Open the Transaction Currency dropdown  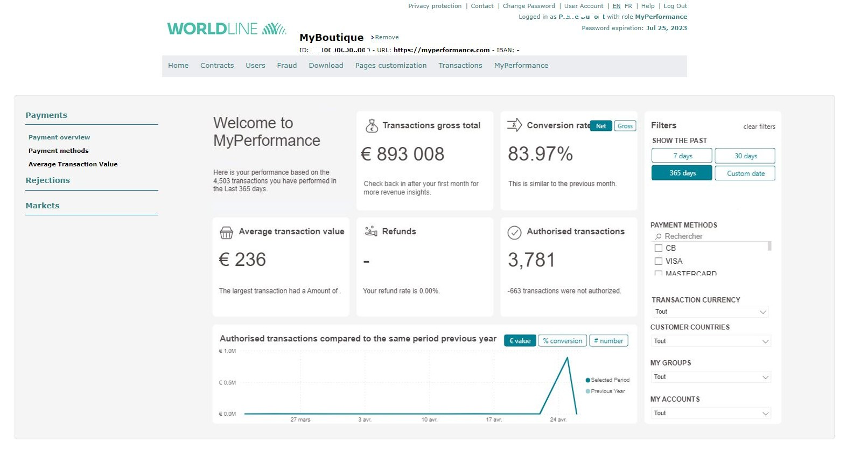(710, 312)
